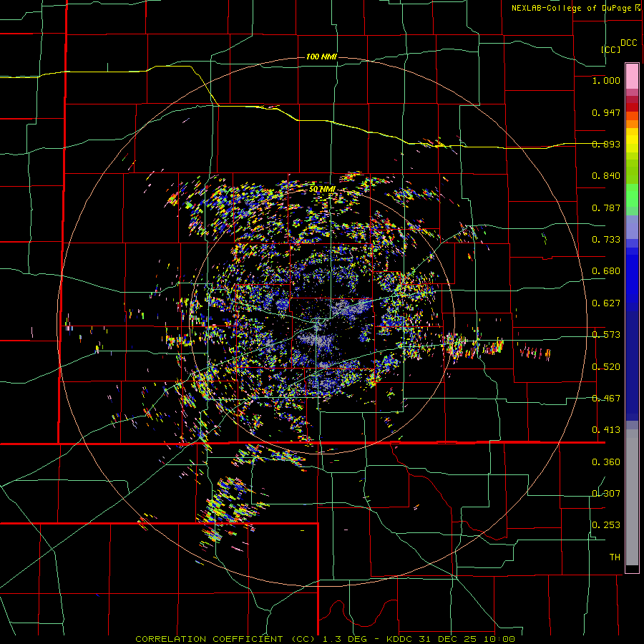Click the 0.733 scale value
The height and width of the screenshot is (644, 644).
click(x=606, y=240)
